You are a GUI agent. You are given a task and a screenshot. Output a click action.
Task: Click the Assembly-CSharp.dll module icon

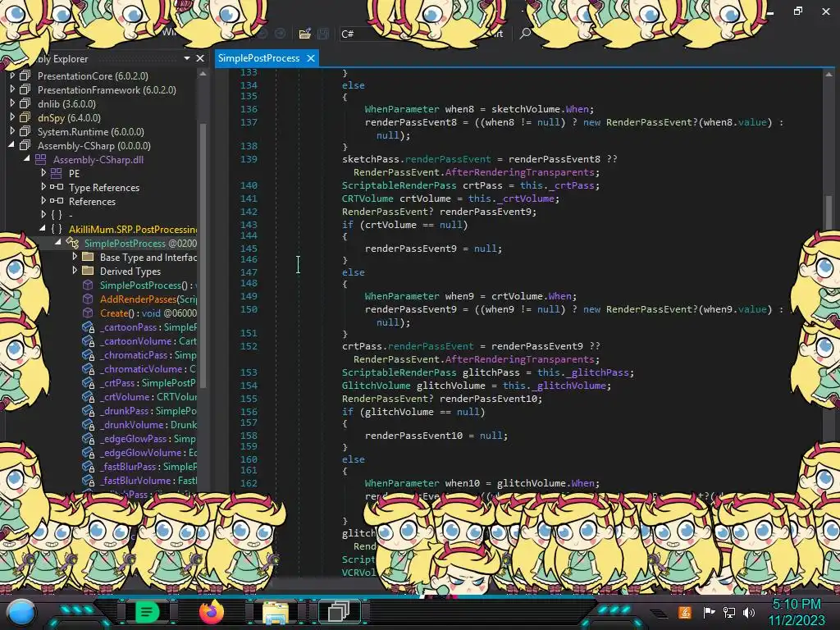point(41,159)
